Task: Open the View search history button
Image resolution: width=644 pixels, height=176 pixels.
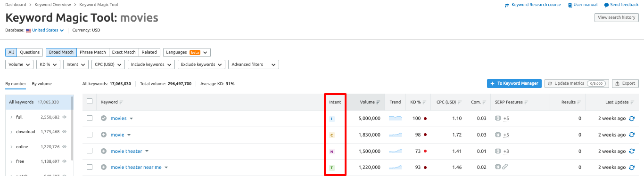Action: 617,17
